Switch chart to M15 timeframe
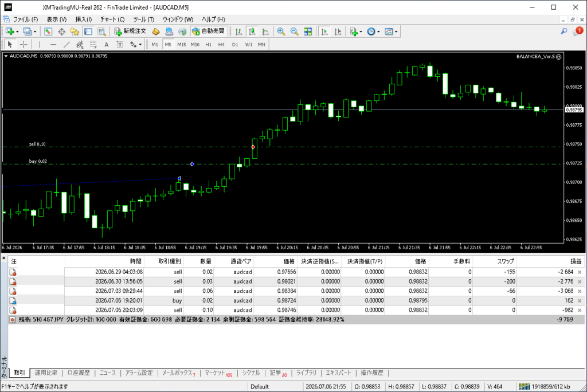587x392 pixels. [x=182, y=45]
